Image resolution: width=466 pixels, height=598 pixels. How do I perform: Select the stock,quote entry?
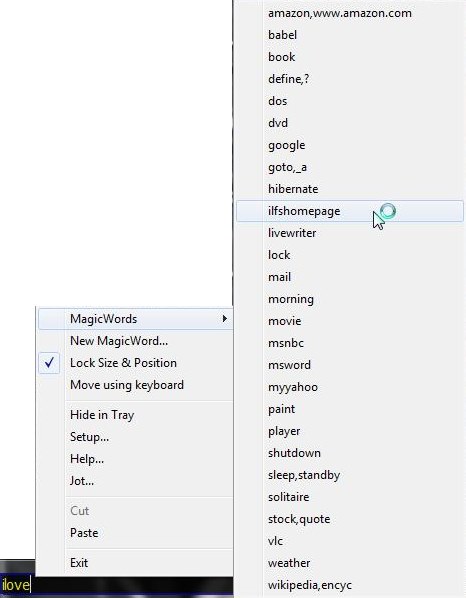[350, 519]
